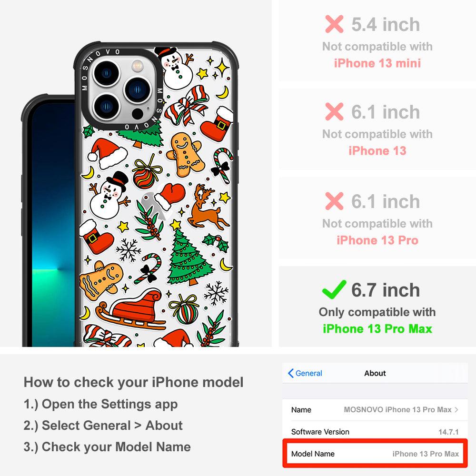The height and width of the screenshot is (476, 476).
Task: Click the red X above iPhone 13 Pro text
Action: click(334, 201)
